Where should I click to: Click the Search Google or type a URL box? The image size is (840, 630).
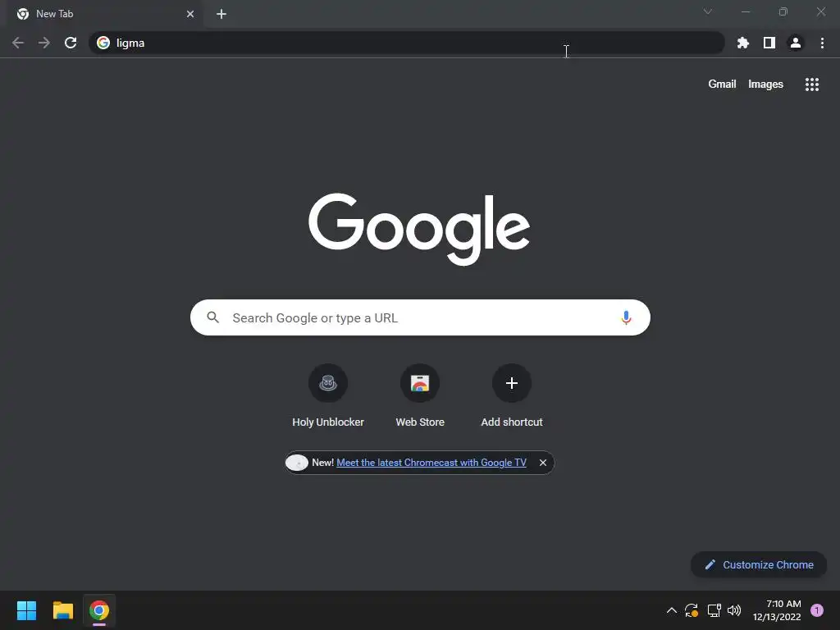pyautogui.click(x=420, y=317)
